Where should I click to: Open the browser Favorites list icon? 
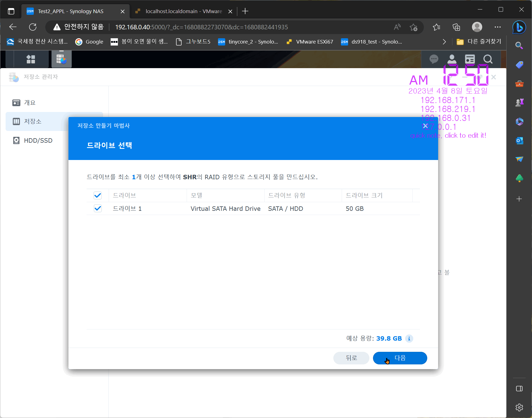click(x=436, y=27)
